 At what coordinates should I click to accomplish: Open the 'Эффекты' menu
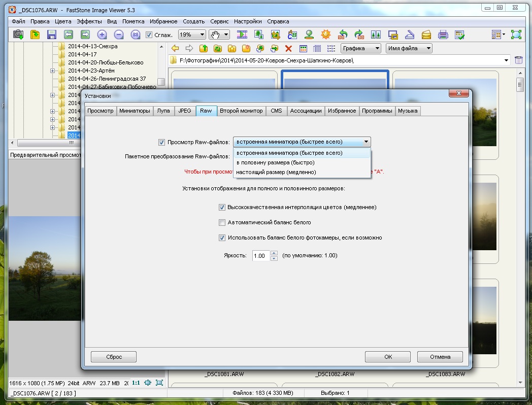pyautogui.click(x=89, y=21)
